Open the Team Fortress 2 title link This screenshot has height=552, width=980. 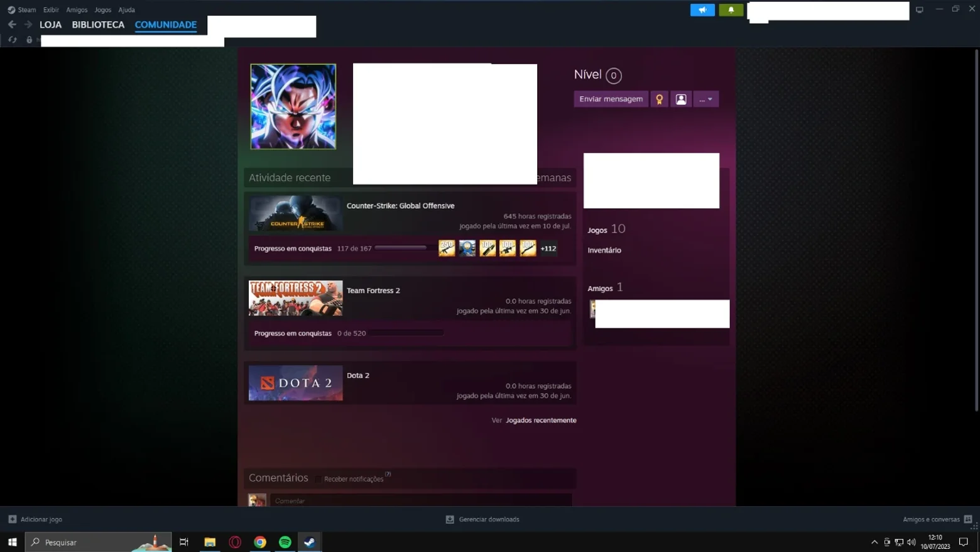click(x=373, y=290)
